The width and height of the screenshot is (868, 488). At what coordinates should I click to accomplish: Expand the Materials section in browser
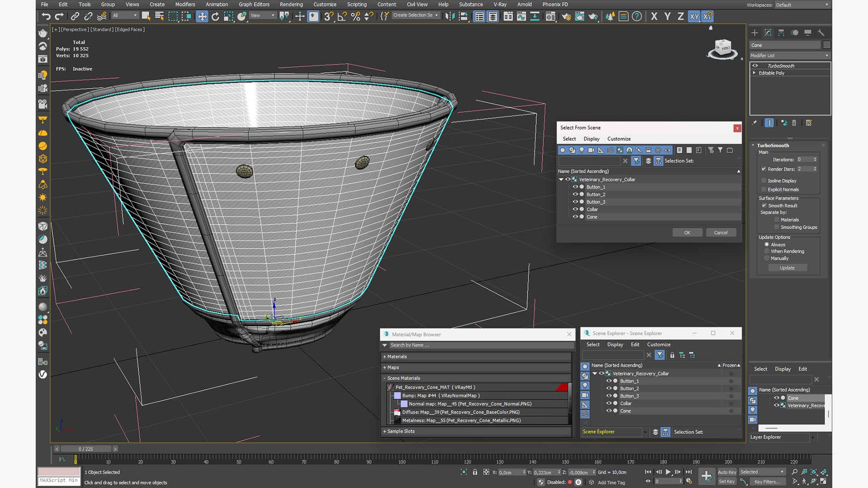384,357
